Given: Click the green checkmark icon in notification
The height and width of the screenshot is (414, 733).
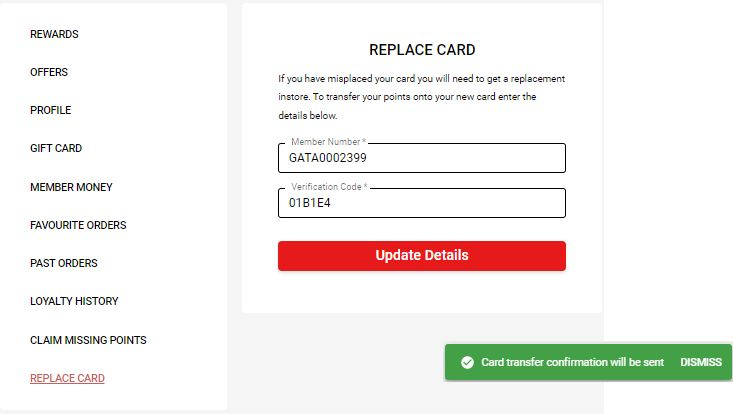Looking at the screenshot, I should click(x=467, y=362).
